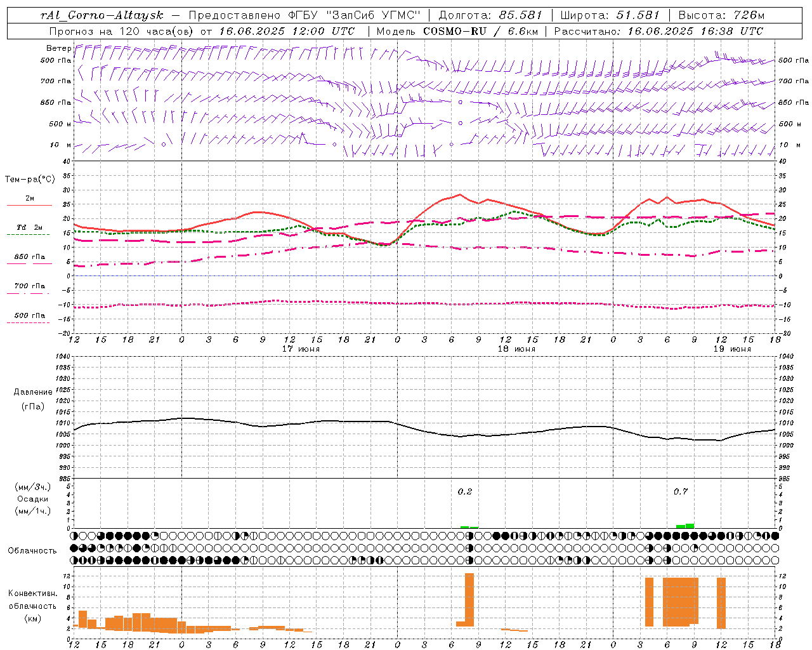Click the tallest orange convective bar on 18 июня
812x650 pixels.
[469, 600]
